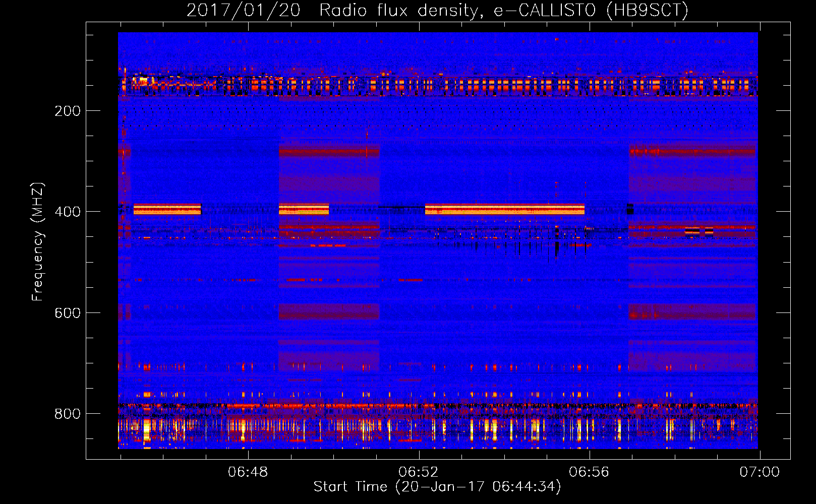Click the 06:56 time tick label
This screenshot has height=504, width=816.
pos(589,472)
